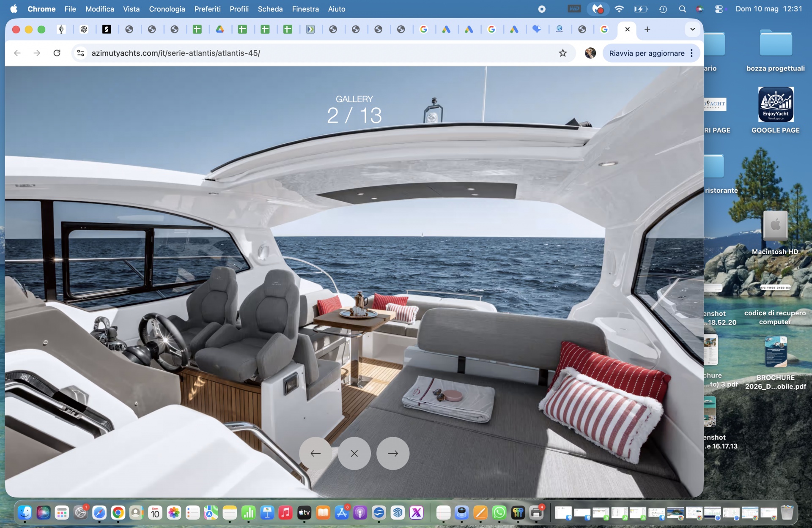Open the Chrome three-dot menu
Viewport: 812px width, 528px height.
(691, 53)
